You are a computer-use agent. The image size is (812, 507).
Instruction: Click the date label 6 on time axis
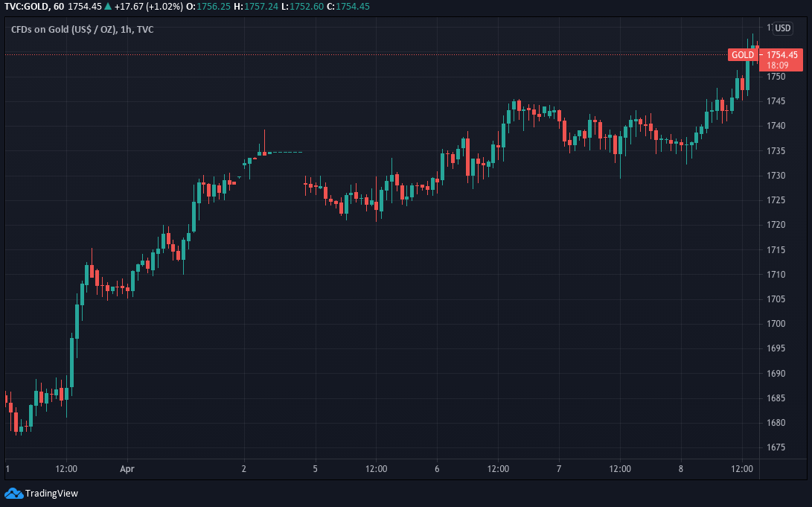pyautogui.click(x=437, y=469)
